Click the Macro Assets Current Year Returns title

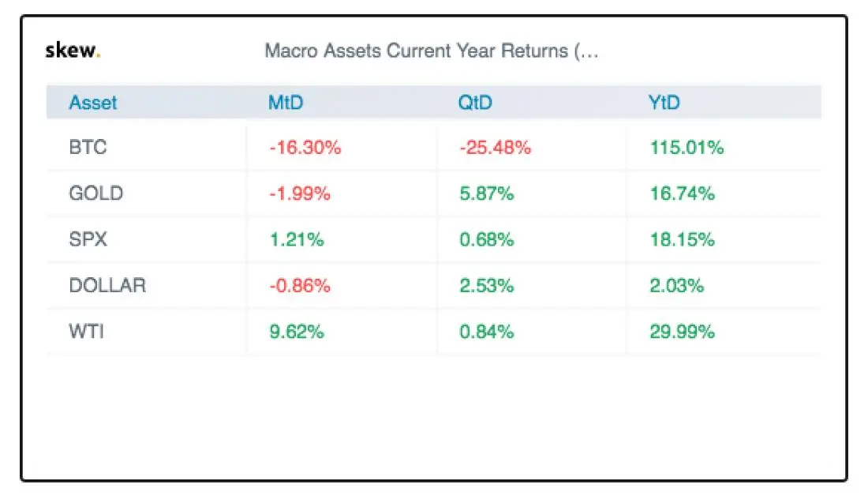pyautogui.click(x=432, y=51)
